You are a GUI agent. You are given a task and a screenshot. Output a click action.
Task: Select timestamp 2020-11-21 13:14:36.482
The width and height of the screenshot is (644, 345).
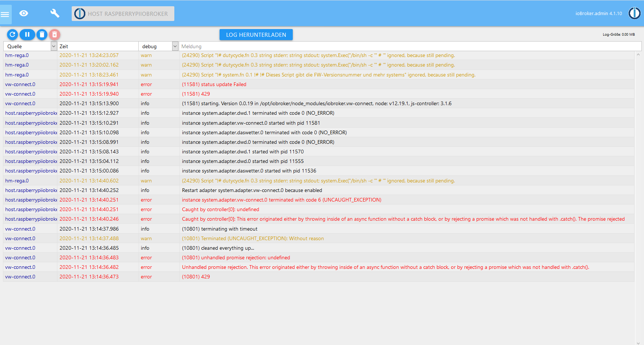click(x=89, y=267)
